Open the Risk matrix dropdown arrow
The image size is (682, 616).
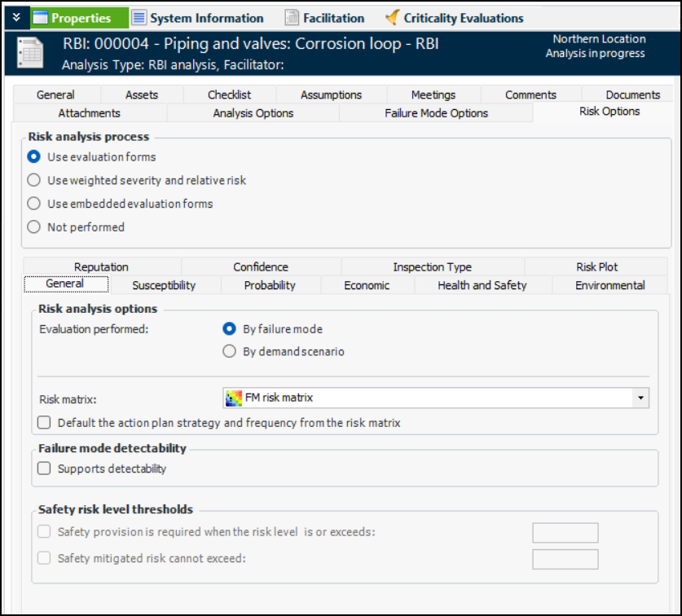click(x=641, y=398)
